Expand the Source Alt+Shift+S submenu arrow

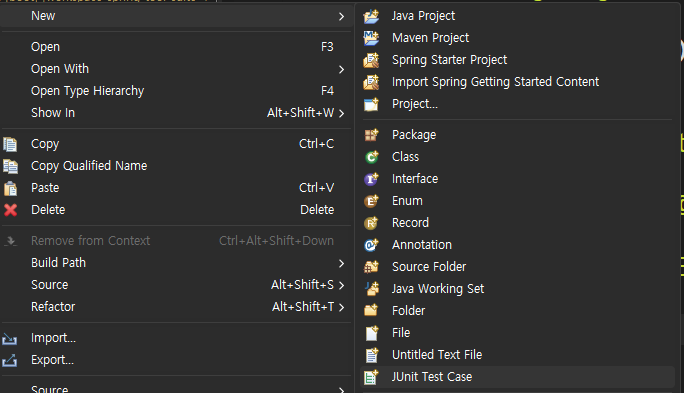point(342,285)
